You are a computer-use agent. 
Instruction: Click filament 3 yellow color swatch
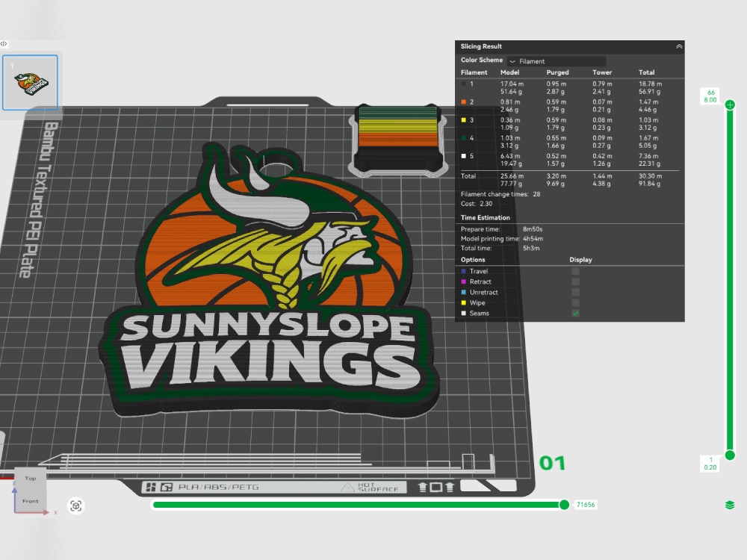[x=464, y=120]
